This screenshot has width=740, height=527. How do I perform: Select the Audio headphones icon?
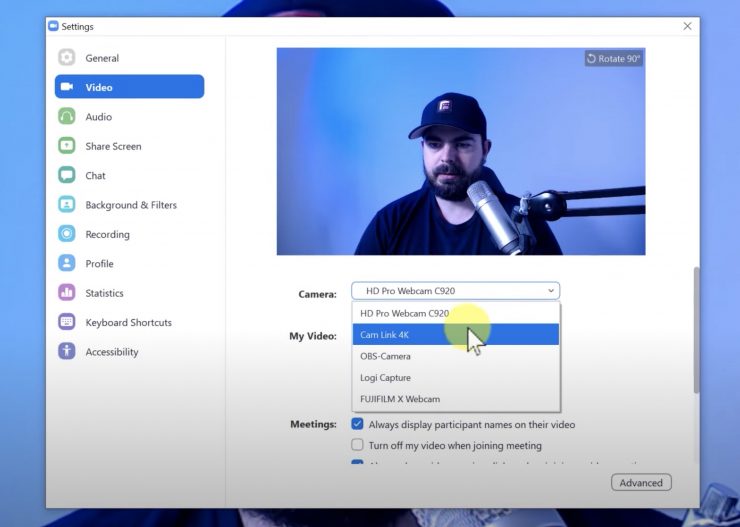(67, 117)
